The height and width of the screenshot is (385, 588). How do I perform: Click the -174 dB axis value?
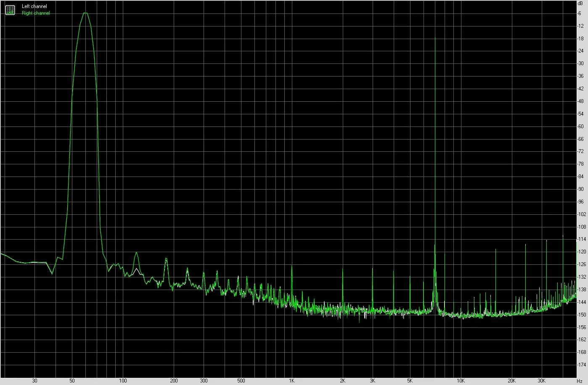point(582,365)
